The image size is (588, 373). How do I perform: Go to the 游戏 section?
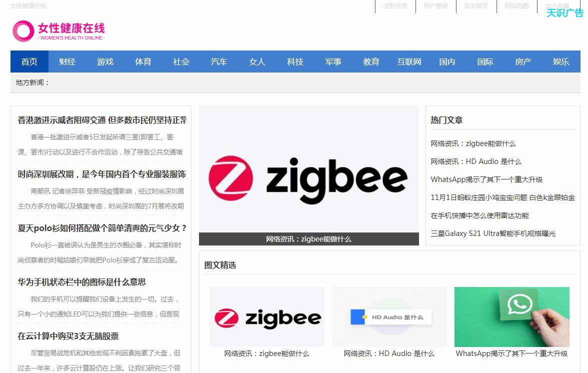(x=105, y=61)
